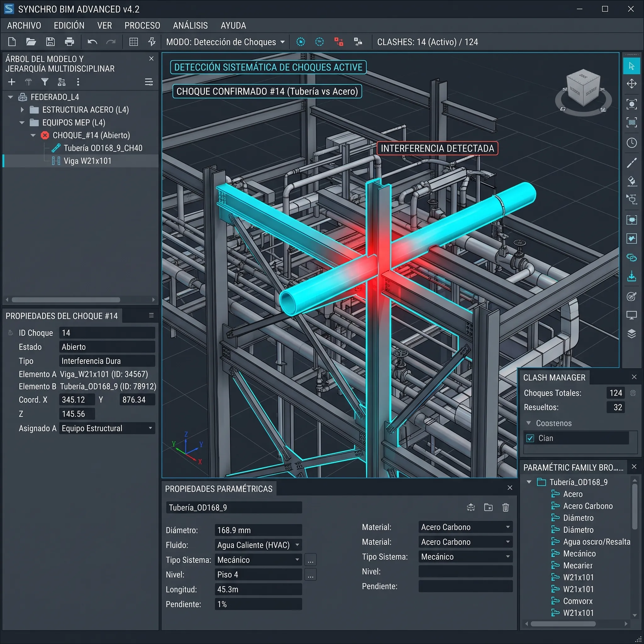This screenshot has height=644, width=644.
Task: Select the Tubería OD168_9_CH40 tree item
Action: [103, 148]
